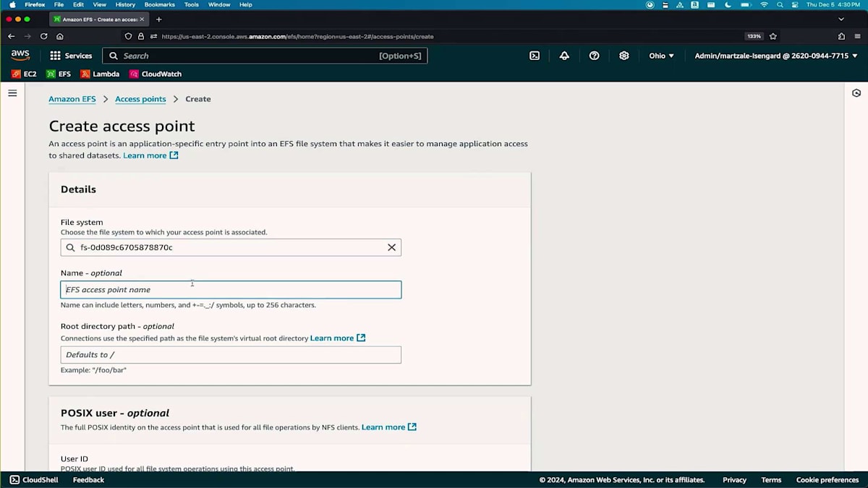Viewport: 868px width, 488px height.
Task: Open the Firefox View menu
Action: [100, 4]
